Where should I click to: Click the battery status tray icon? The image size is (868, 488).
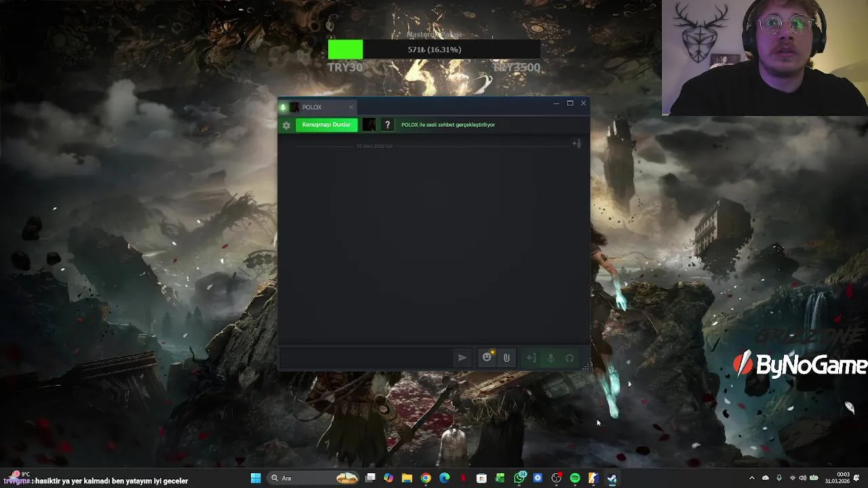point(814,478)
